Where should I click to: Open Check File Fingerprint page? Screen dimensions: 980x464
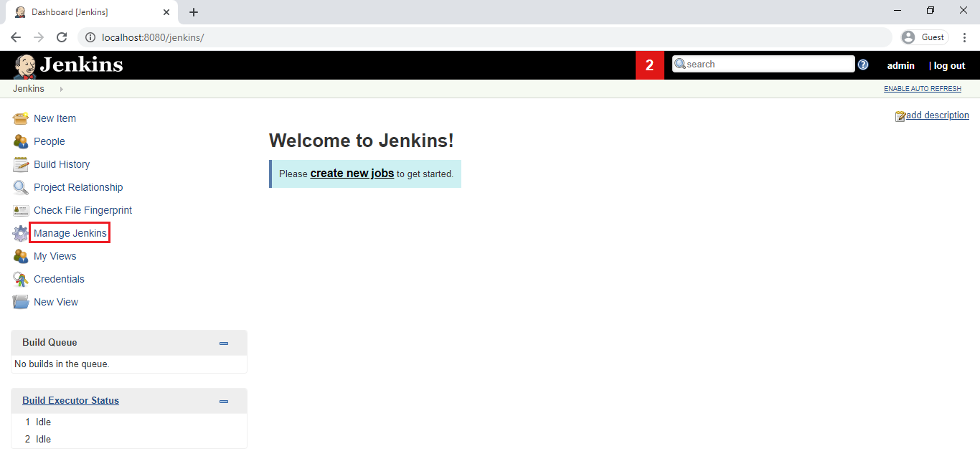point(83,210)
